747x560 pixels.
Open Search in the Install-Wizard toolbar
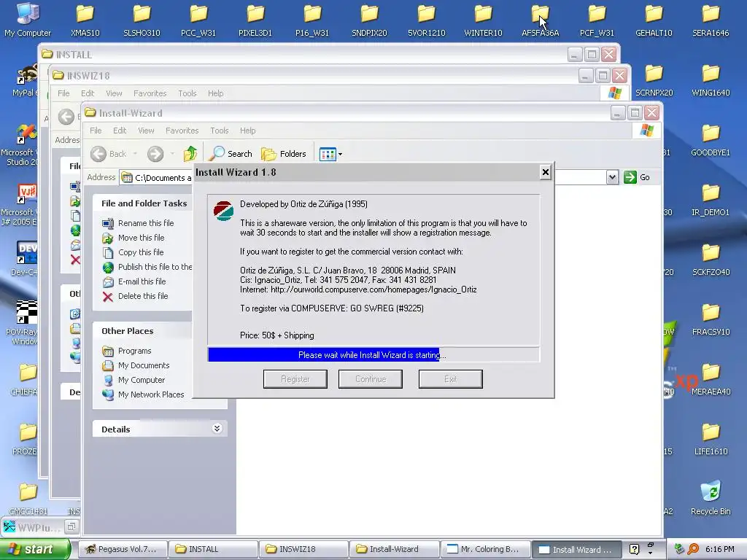point(231,154)
